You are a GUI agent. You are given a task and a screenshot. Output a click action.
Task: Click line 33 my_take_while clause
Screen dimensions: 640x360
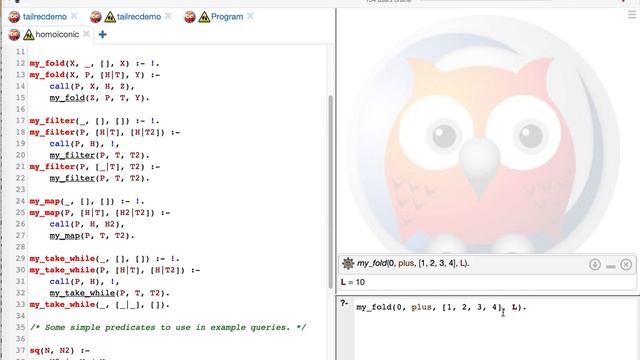[99, 304]
